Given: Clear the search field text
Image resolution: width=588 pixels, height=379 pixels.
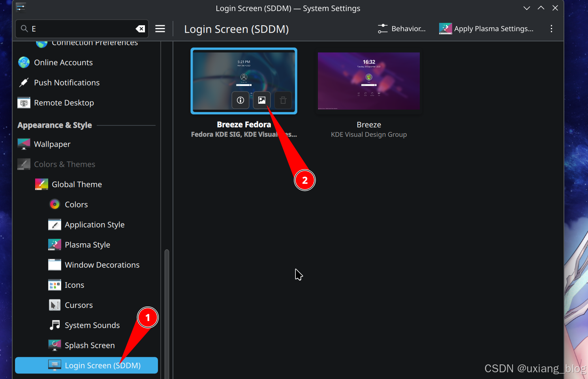Looking at the screenshot, I should (x=140, y=29).
